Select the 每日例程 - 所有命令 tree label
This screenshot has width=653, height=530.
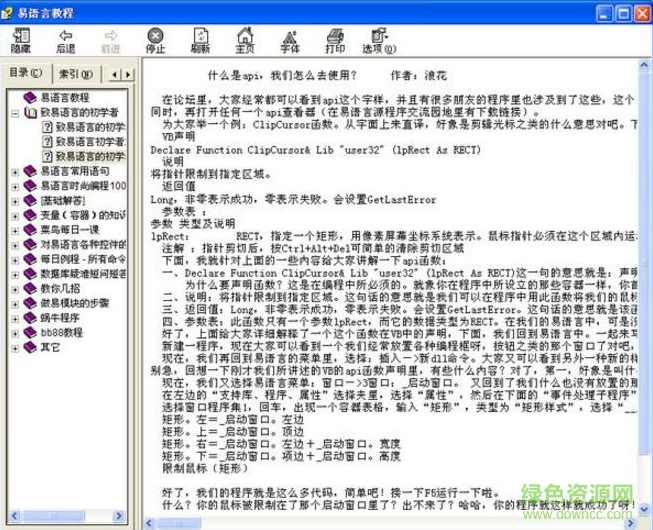coord(83,259)
